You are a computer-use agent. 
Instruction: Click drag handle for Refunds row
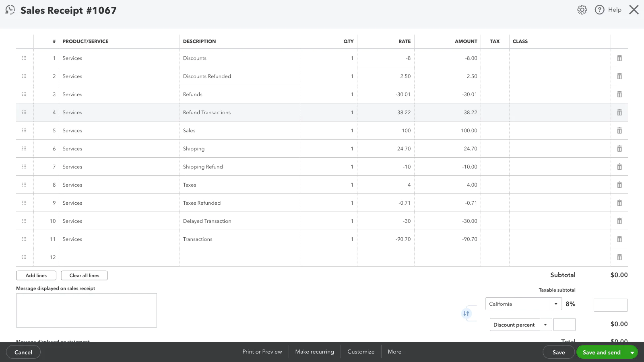(24, 95)
